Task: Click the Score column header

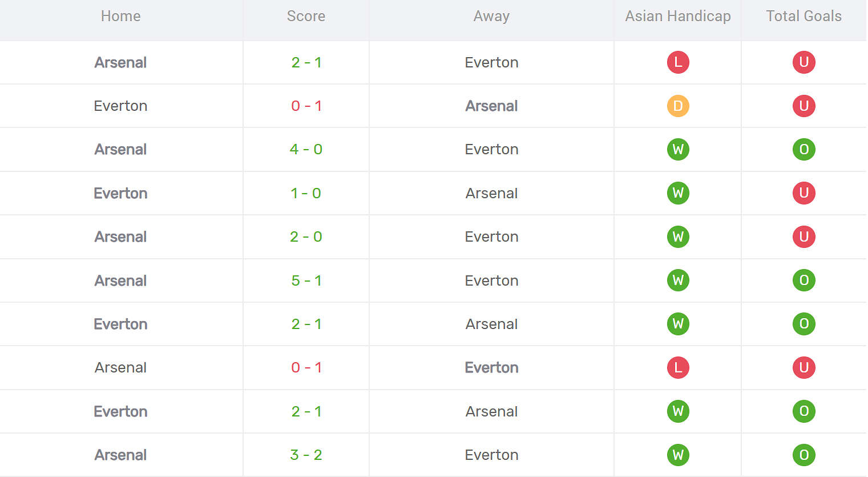Action: coord(306,16)
